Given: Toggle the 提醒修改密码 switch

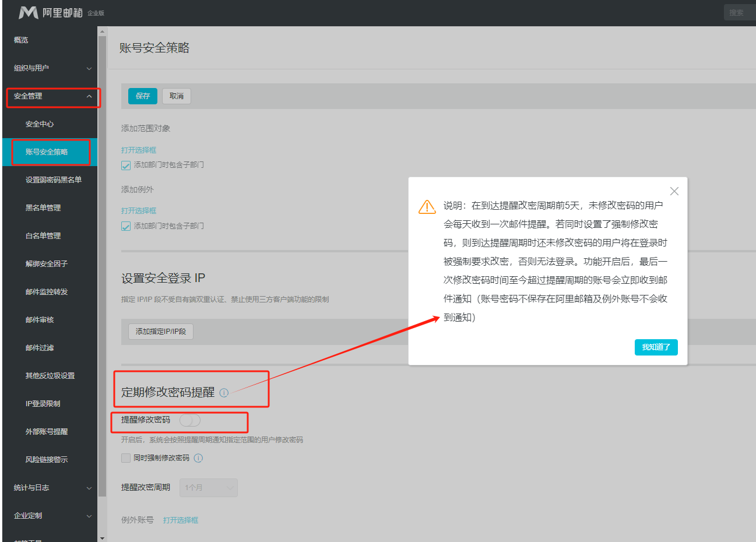Looking at the screenshot, I should (190, 420).
